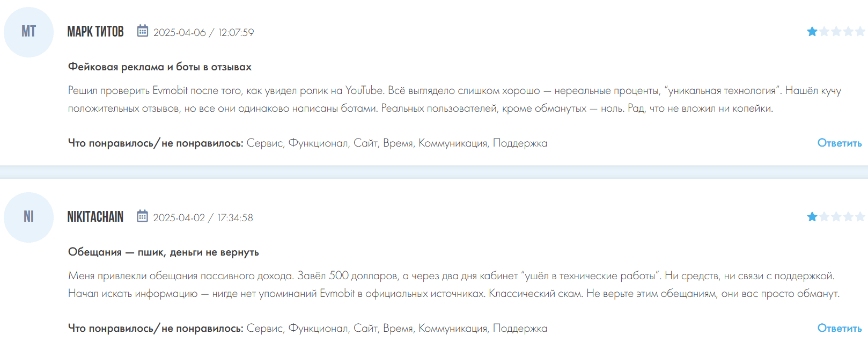The height and width of the screenshot is (349, 868).
Task: Click the filled blue star on NIKITACHAIN's review
Action: 812,217
